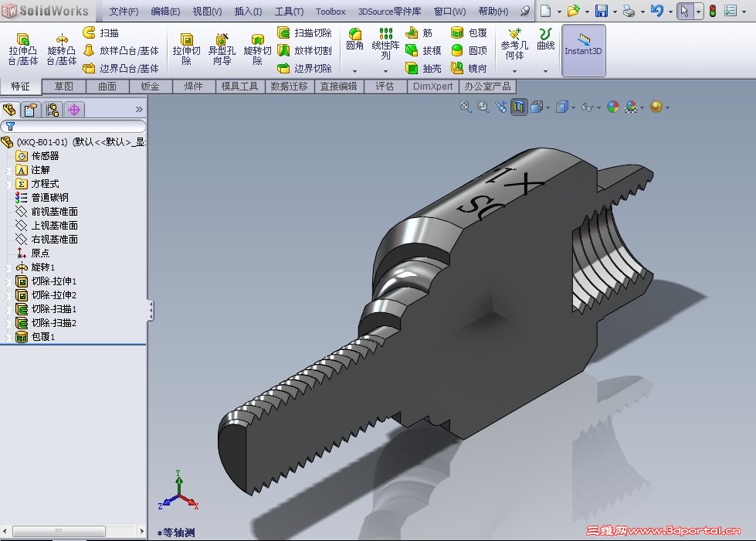Click the feature tree horizontal scrollbar

pyautogui.click(x=73, y=532)
